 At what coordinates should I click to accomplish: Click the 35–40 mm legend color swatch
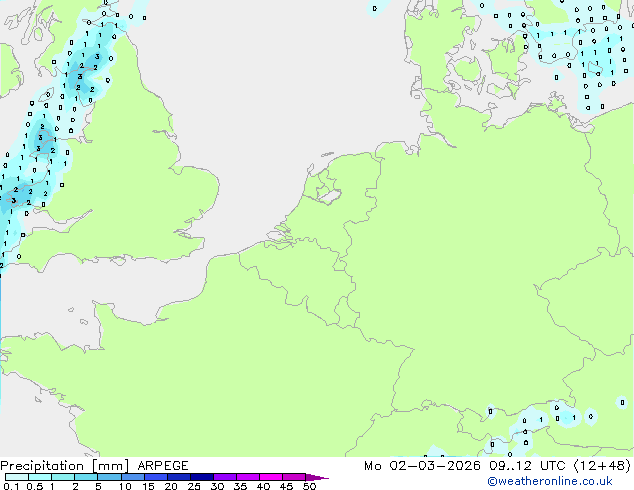[247, 477]
